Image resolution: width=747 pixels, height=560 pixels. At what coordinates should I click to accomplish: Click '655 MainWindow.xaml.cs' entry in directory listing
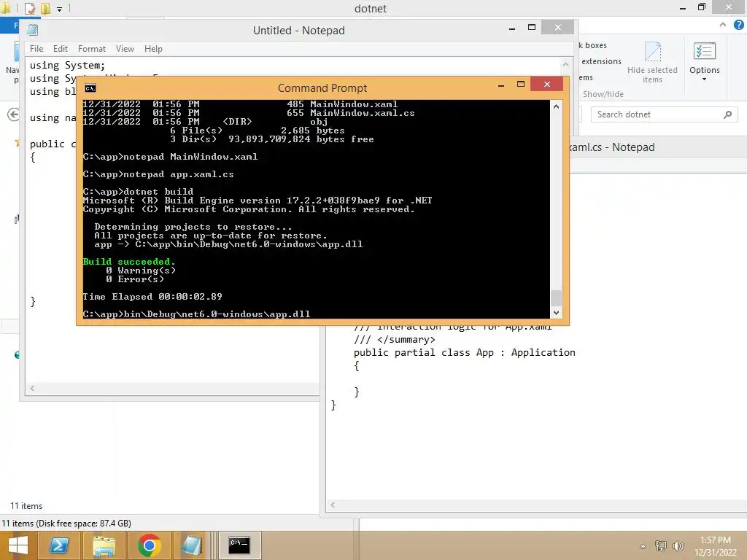point(351,113)
